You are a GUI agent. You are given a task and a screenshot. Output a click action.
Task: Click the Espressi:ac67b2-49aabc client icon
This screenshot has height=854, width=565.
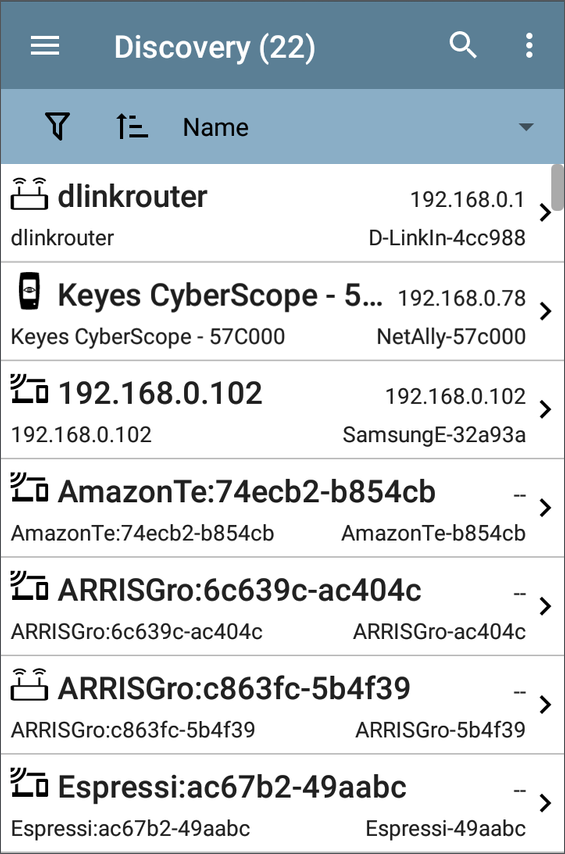click(x=29, y=783)
